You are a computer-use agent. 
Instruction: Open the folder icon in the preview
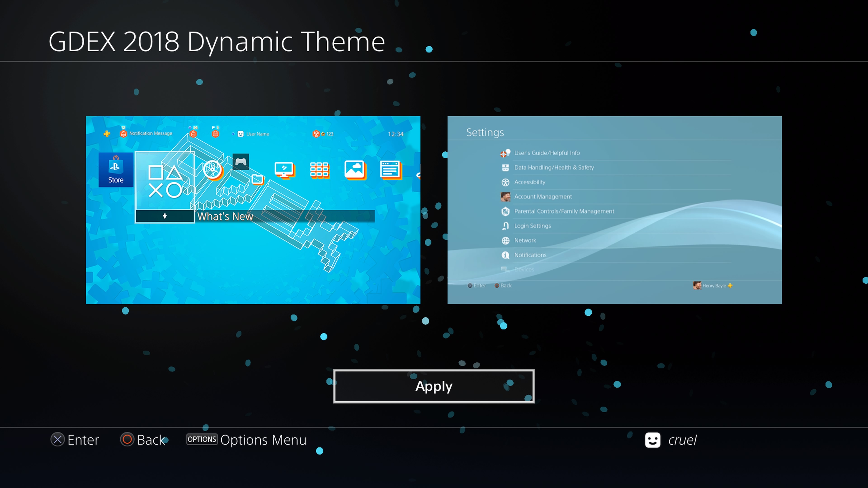258,179
